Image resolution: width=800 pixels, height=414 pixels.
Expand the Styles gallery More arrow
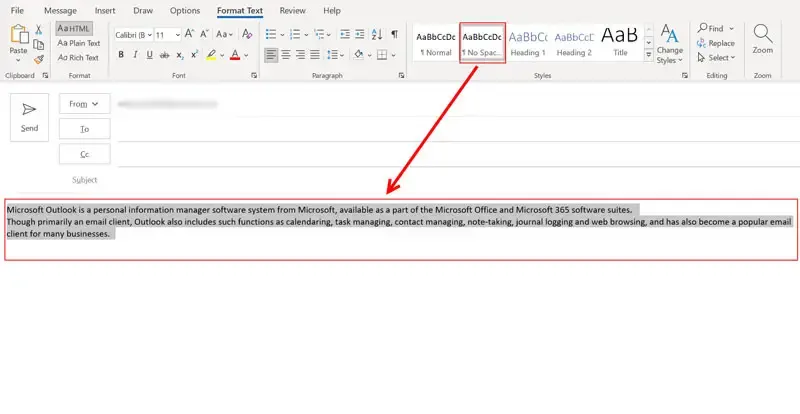pyautogui.click(x=648, y=55)
